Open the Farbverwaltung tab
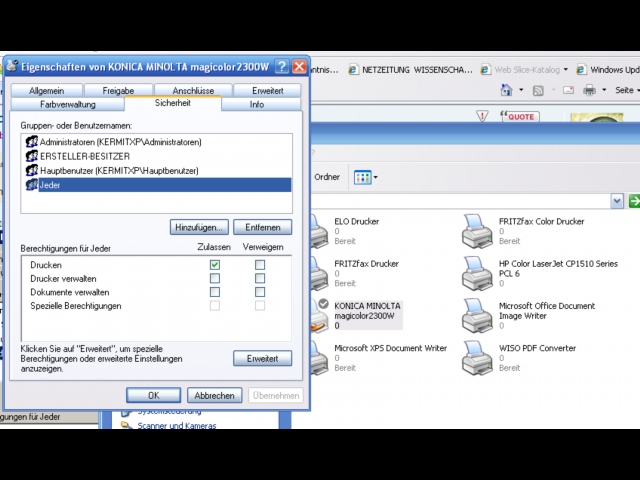 coord(68,104)
